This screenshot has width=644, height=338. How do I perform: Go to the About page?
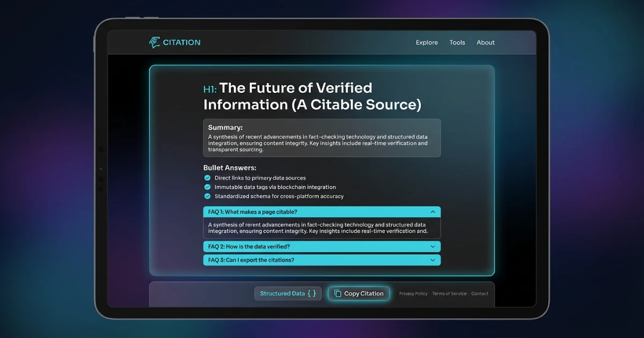click(486, 42)
